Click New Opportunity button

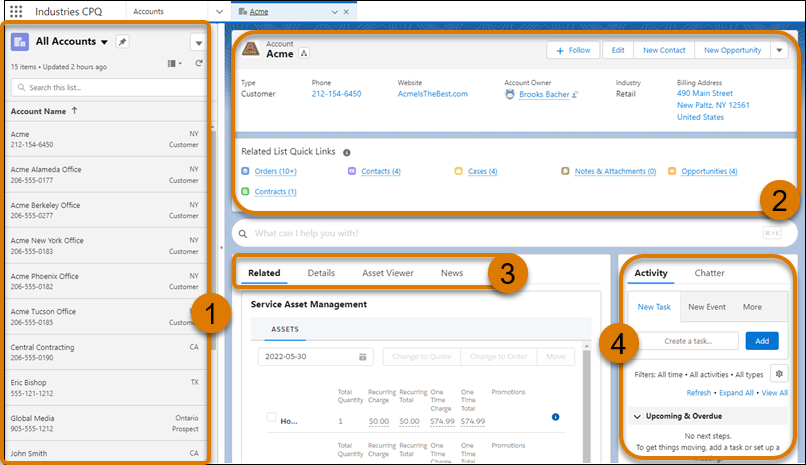coord(732,50)
